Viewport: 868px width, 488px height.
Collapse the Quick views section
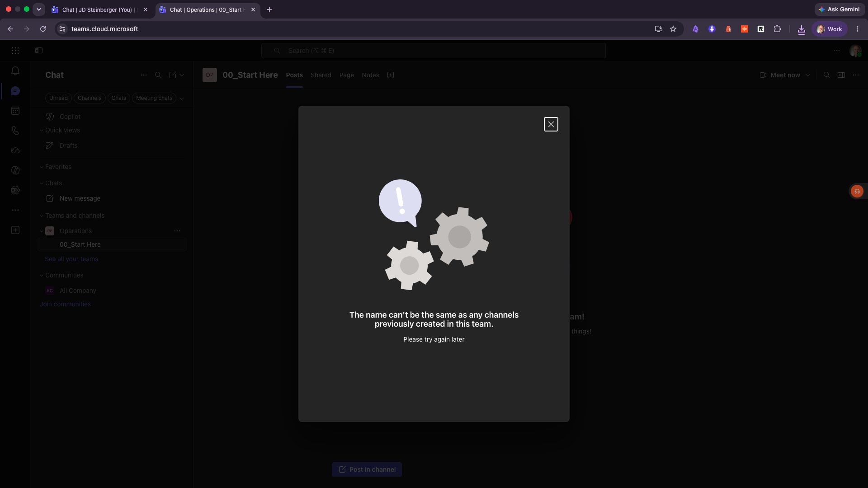click(x=42, y=131)
